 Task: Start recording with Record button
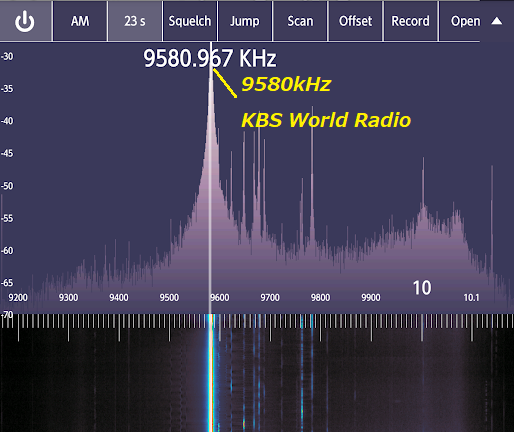pyautogui.click(x=410, y=21)
